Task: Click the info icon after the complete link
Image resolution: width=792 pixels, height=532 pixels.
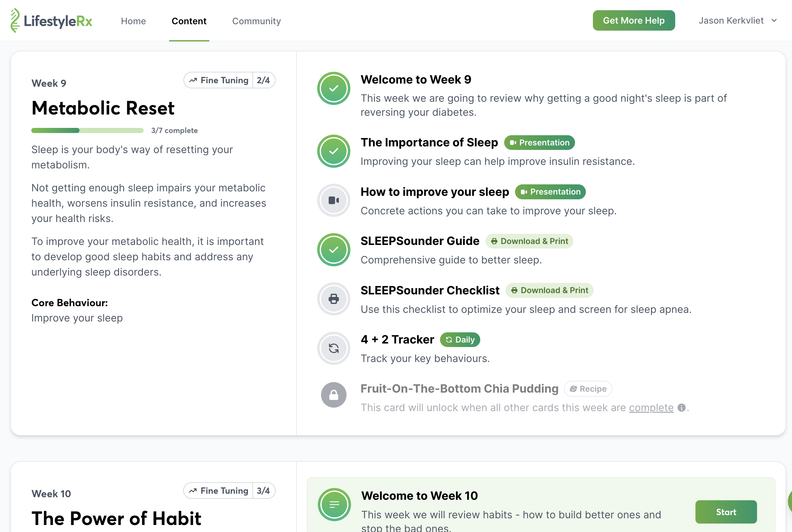Action: pos(681,408)
